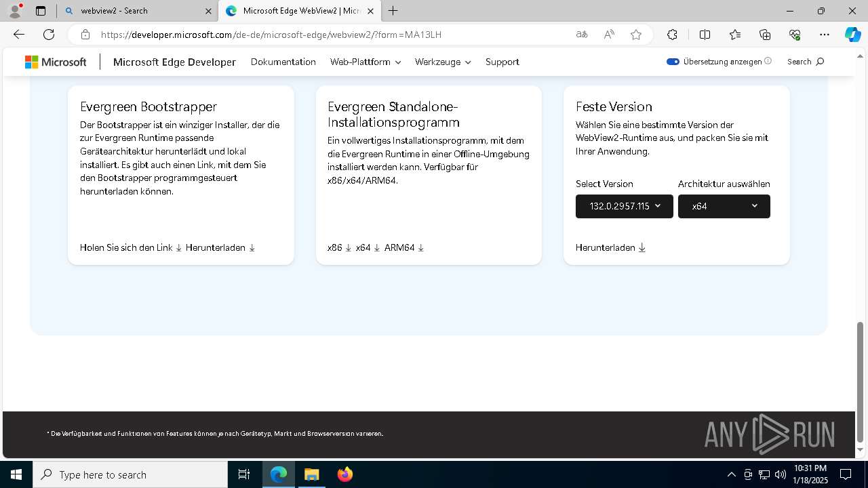Open File Explorer from taskbar
This screenshot has width=868, height=488.
pyautogui.click(x=311, y=474)
